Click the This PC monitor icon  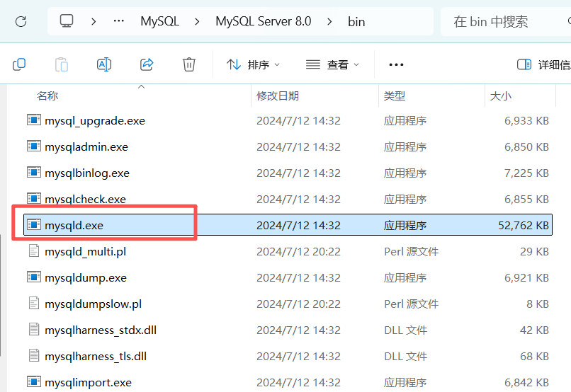pos(67,21)
